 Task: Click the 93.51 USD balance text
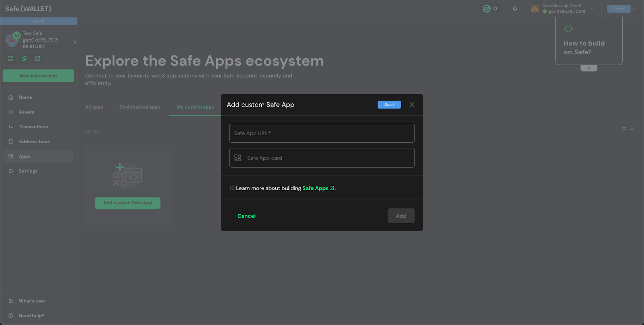click(34, 47)
